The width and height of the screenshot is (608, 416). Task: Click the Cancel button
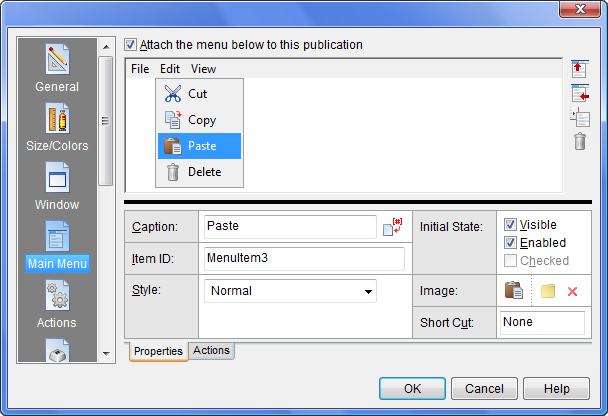tap(484, 389)
